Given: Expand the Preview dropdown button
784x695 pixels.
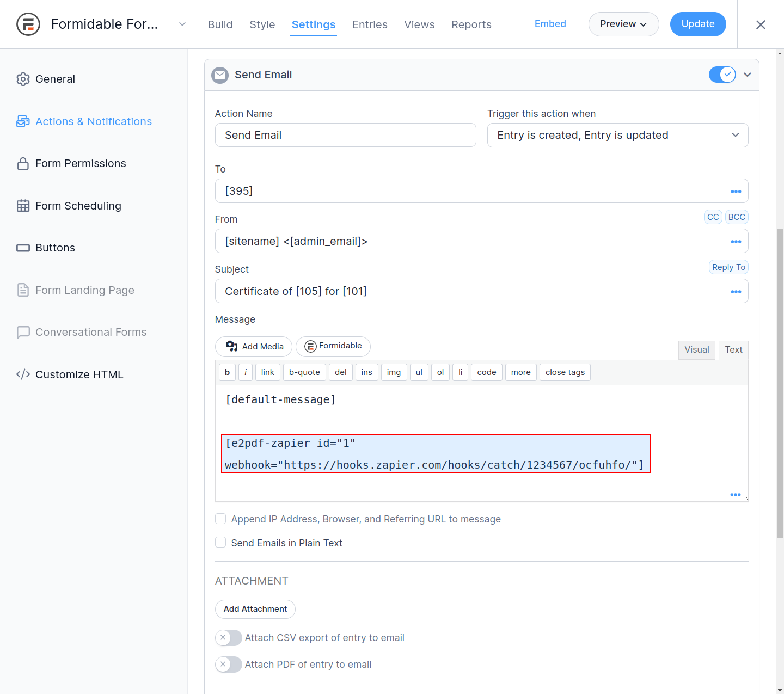Looking at the screenshot, I should pyautogui.click(x=623, y=24).
